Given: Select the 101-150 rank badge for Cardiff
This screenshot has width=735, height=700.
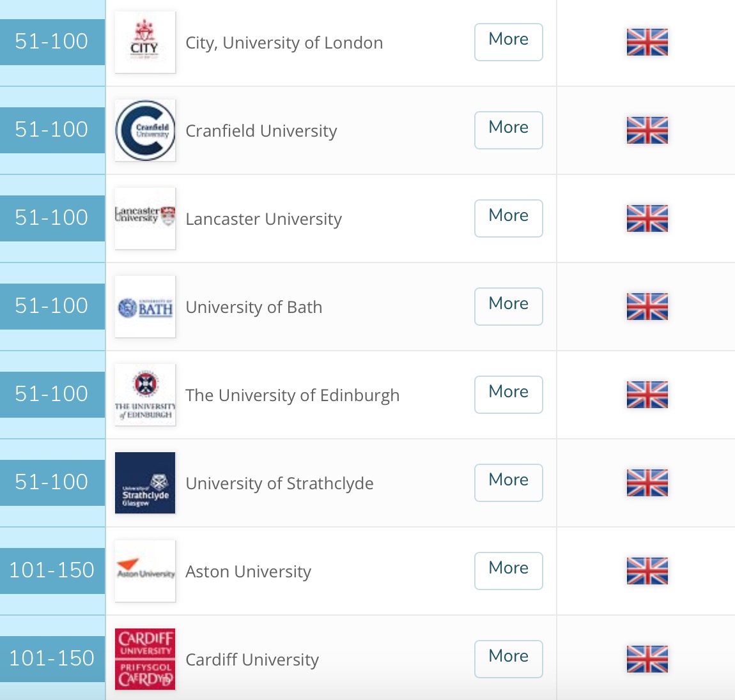Looking at the screenshot, I should (x=52, y=658).
